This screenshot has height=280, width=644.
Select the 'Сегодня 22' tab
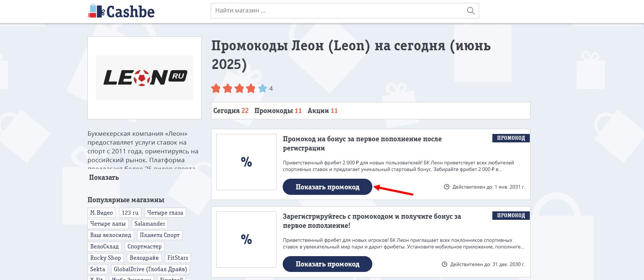pos(231,111)
